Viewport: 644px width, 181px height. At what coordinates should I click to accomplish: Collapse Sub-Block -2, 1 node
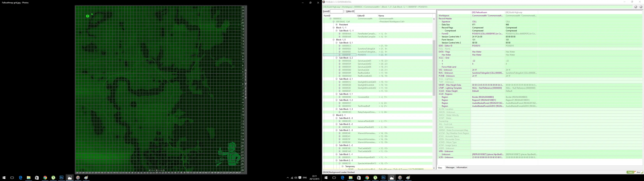[336, 79]
